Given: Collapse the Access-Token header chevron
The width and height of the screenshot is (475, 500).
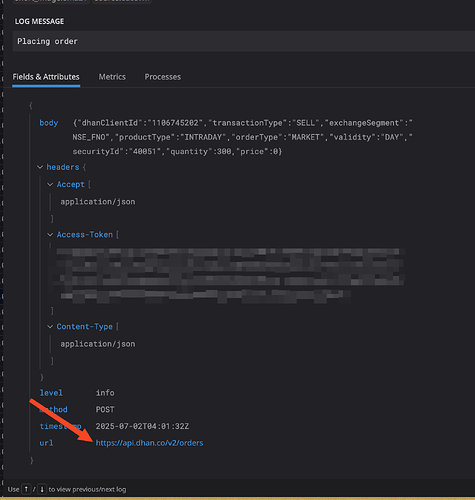Looking at the screenshot, I should (x=50, y=235).
